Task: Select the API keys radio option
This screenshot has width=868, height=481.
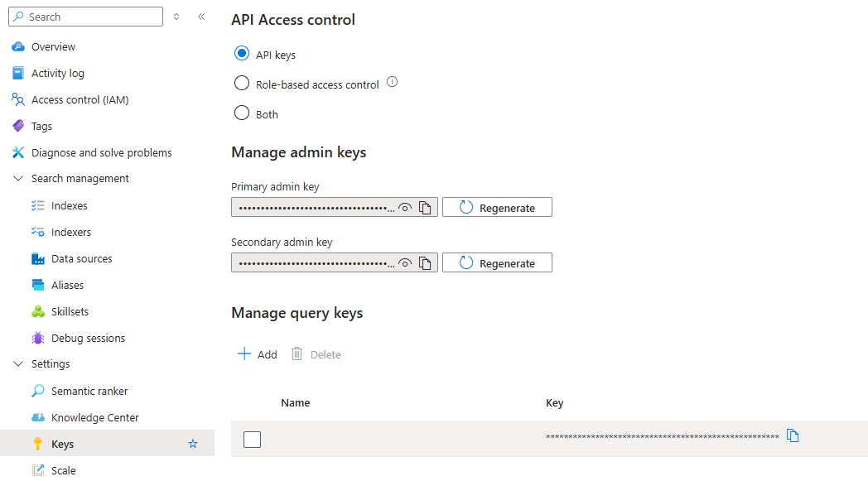Action: click(x=242, y=53)
